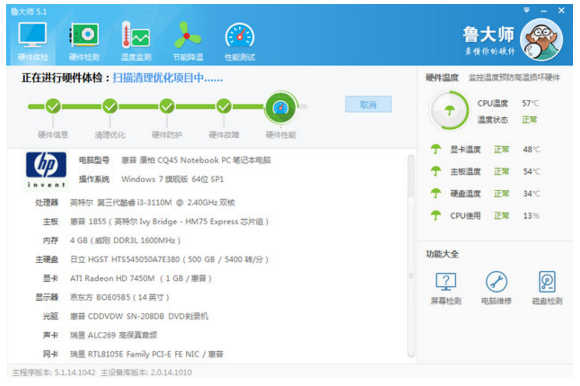Click the hard disk 34℃ value

coord(532,193)
